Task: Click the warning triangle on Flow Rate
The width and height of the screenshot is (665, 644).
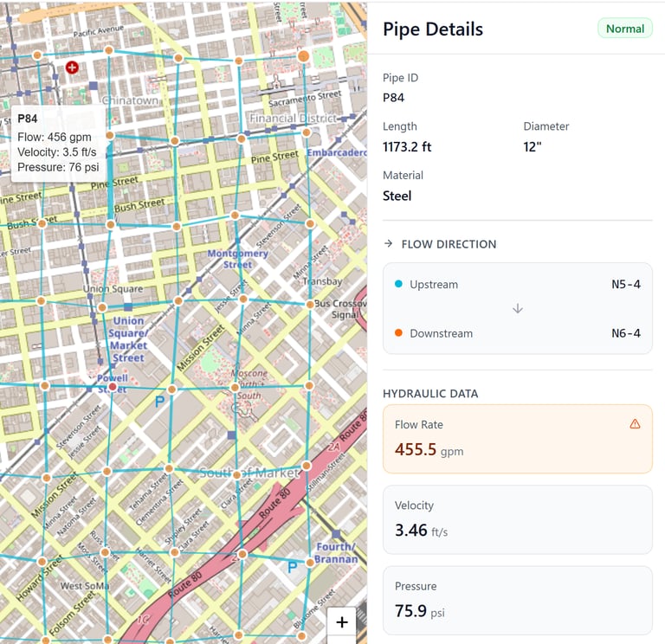Action: [x=635, y=424]
